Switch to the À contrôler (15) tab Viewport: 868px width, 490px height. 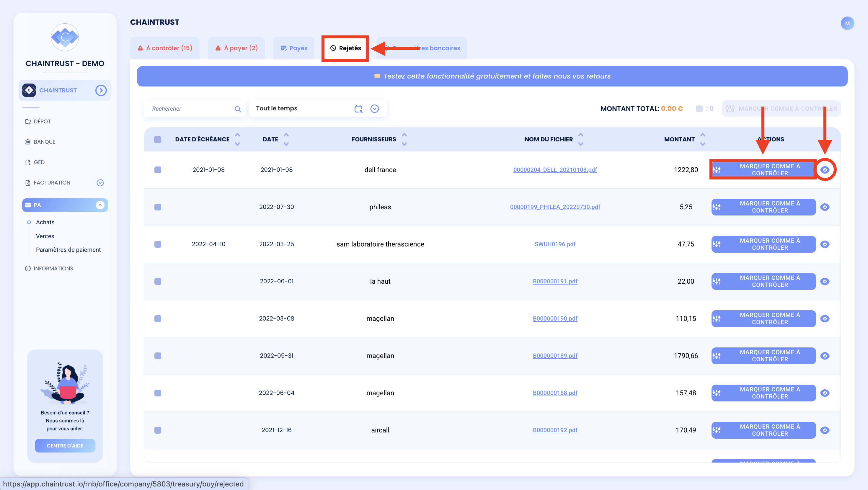165,48
